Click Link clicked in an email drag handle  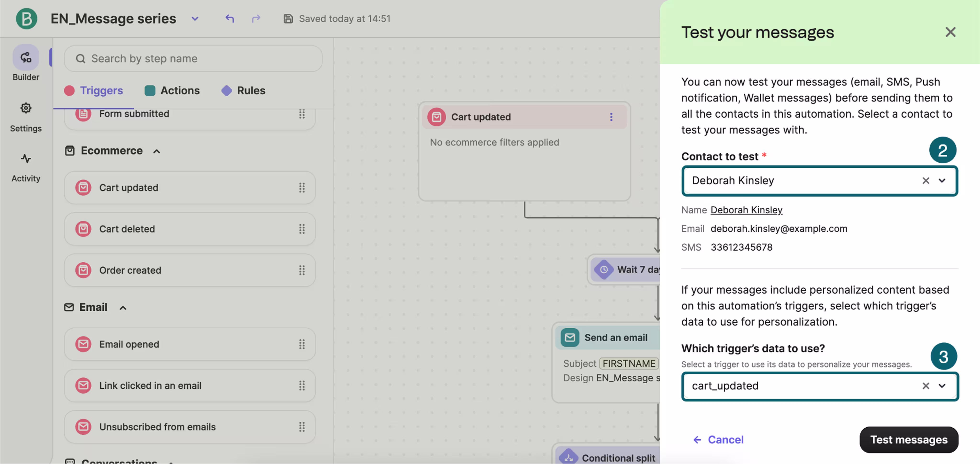pyautogui.click(x=302, y=386)
